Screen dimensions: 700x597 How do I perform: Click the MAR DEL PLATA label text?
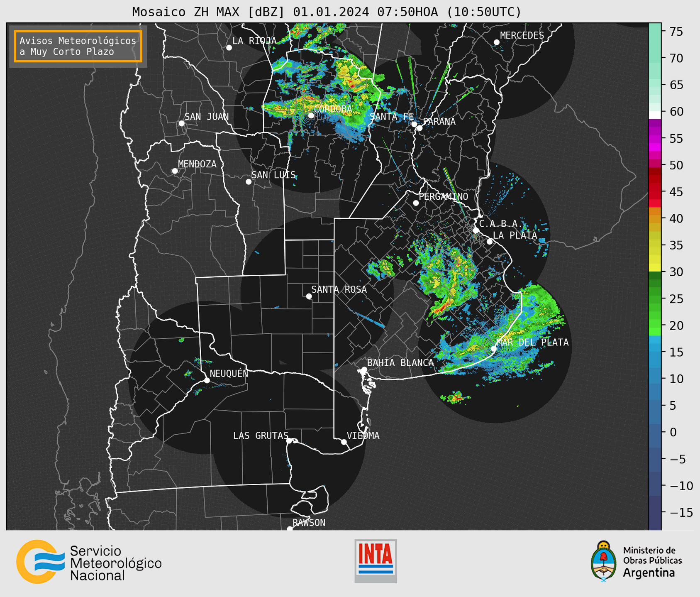tap(533, 343)
